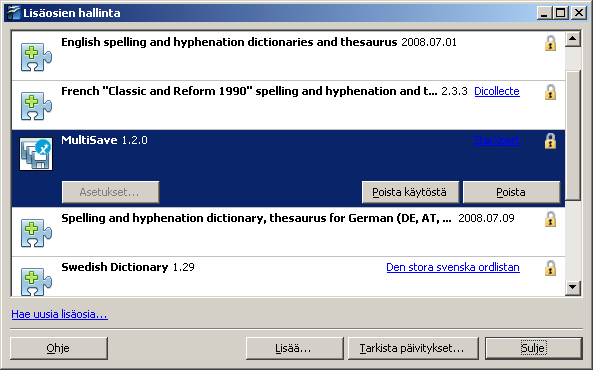This screenshot has width=593, height=370.
Task: Select the Swedish Dictionary 1.29 entry
Action: (288, 277)
